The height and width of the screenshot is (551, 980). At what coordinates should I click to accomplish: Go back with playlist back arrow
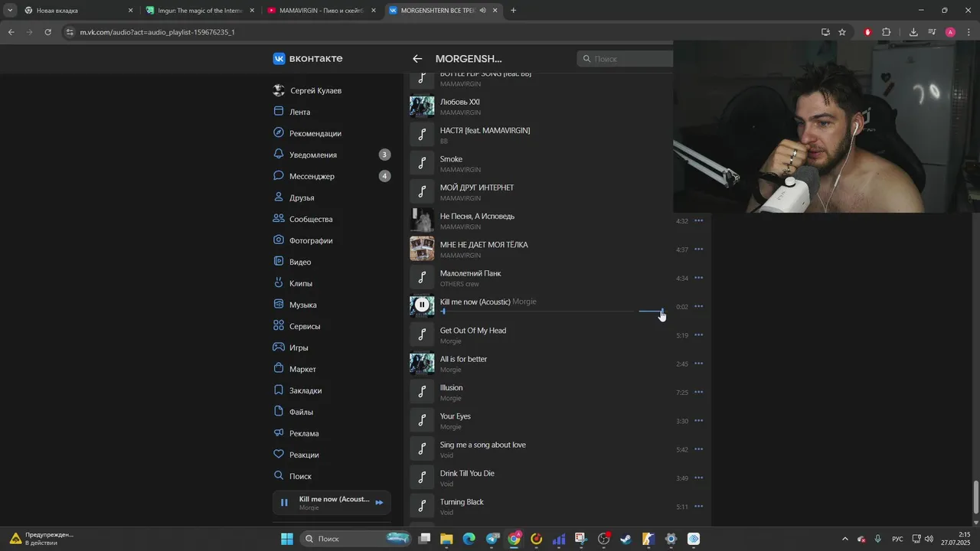point(417,59)
